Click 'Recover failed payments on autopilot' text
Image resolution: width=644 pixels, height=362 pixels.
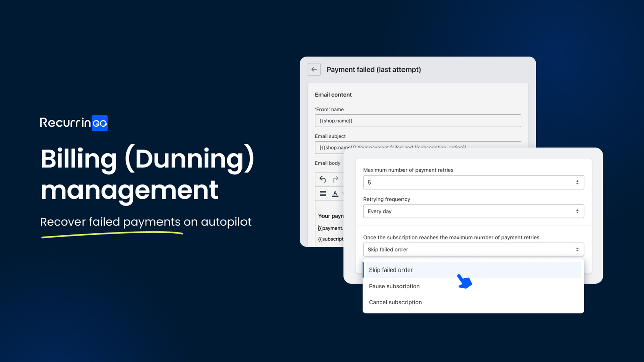(x=146, y=222)
